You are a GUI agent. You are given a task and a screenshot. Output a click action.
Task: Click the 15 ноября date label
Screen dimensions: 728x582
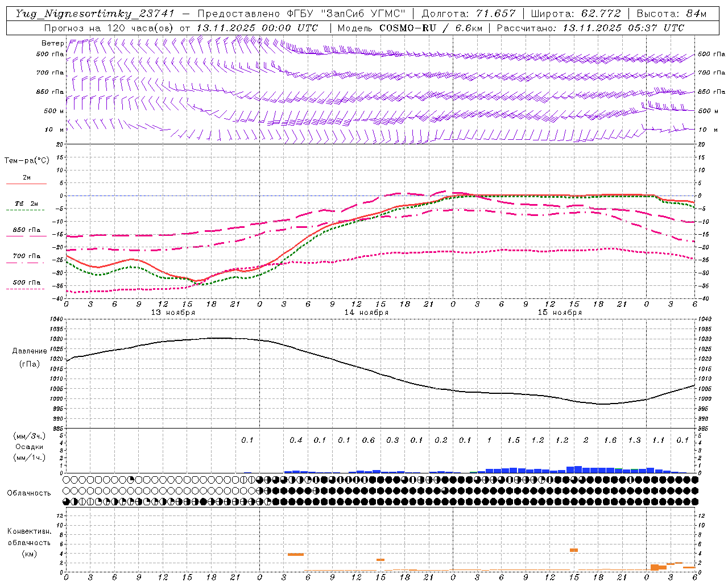pos(560,313)
